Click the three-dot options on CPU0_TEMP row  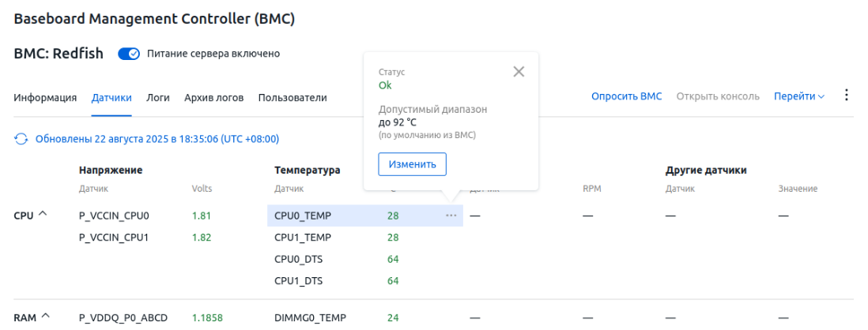coord(451,216)
